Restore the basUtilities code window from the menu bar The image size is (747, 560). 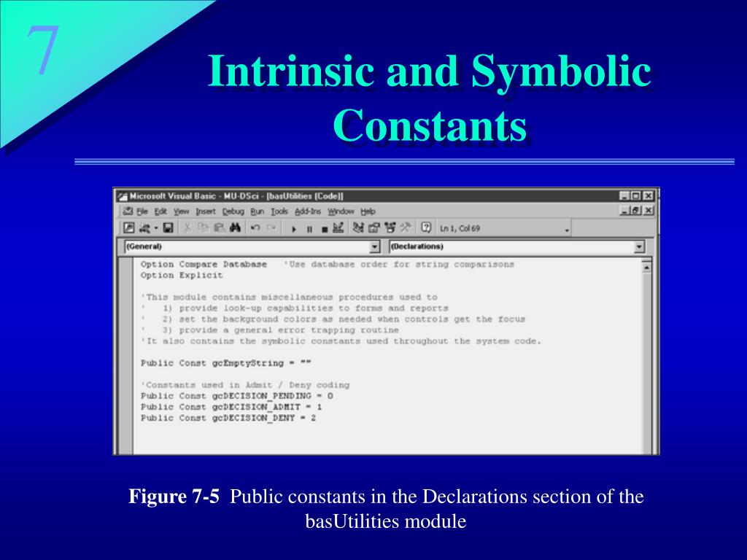coord(636,210)
